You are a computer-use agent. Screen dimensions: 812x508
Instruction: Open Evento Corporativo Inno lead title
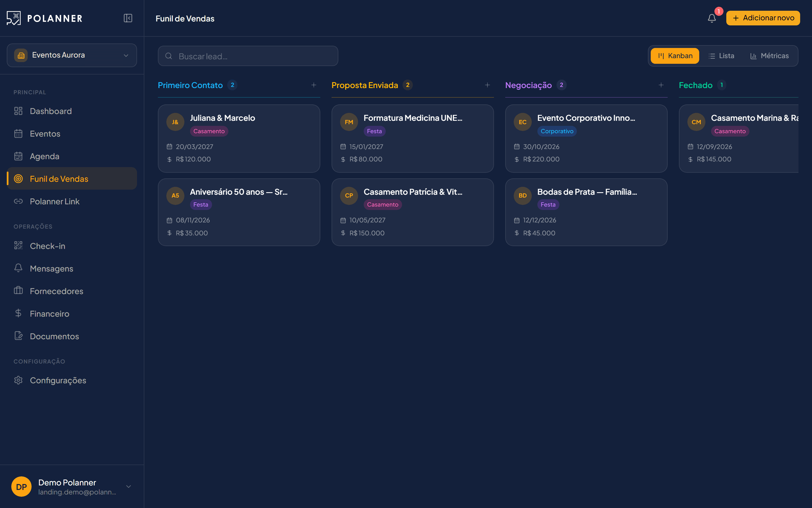pos(586,118)
